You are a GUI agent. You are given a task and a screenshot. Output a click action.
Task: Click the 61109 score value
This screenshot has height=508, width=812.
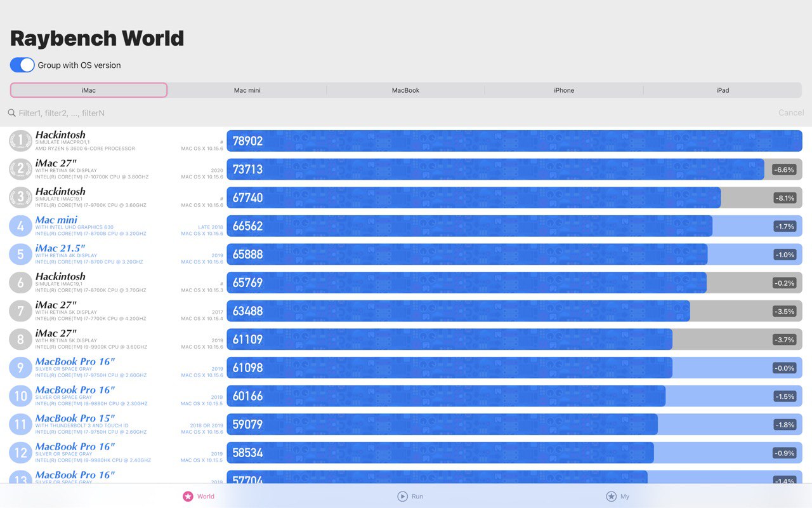(x=247, y=340)
